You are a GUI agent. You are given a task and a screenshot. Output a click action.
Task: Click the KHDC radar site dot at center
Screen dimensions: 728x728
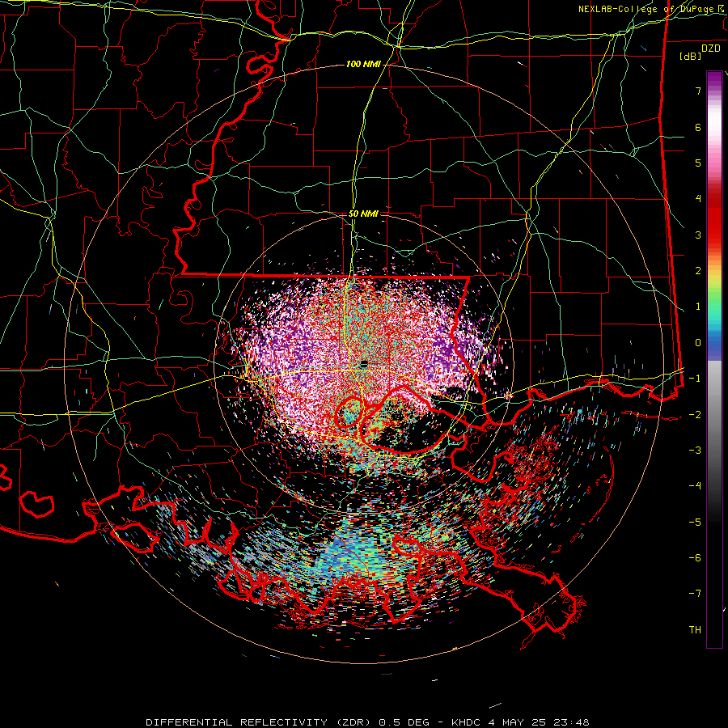click(x=364, y=363)
